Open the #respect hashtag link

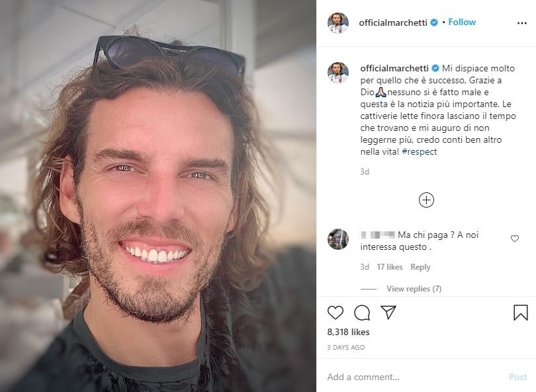point(419,151)
